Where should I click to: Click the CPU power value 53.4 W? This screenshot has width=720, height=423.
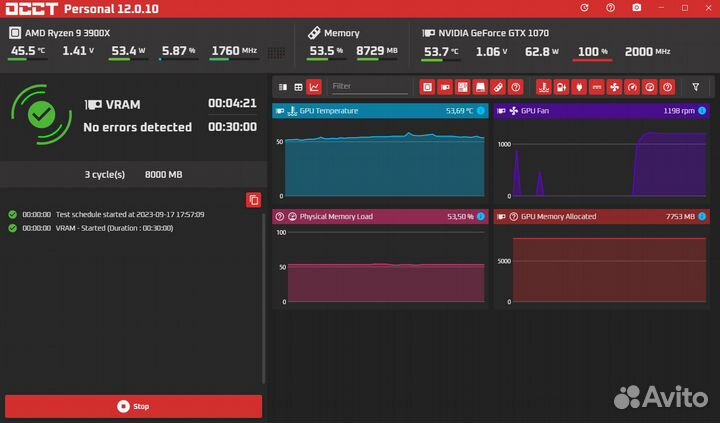coord(128,51)
